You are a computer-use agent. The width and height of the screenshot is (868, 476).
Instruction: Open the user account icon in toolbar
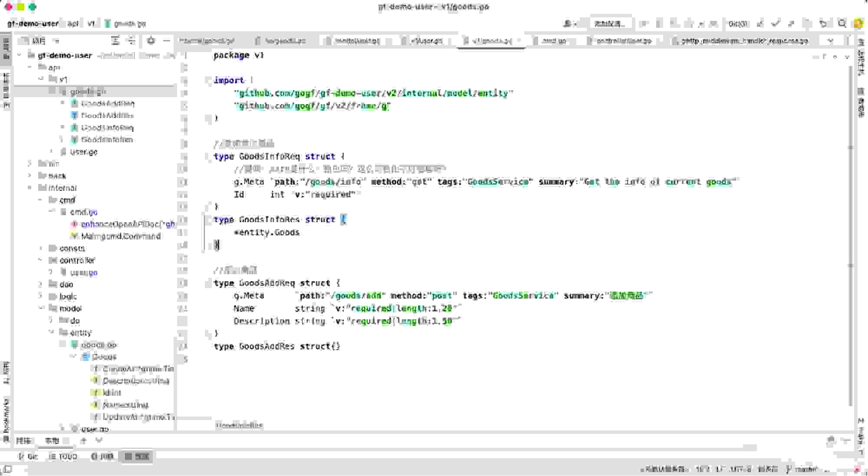click(x=569, y=23)
